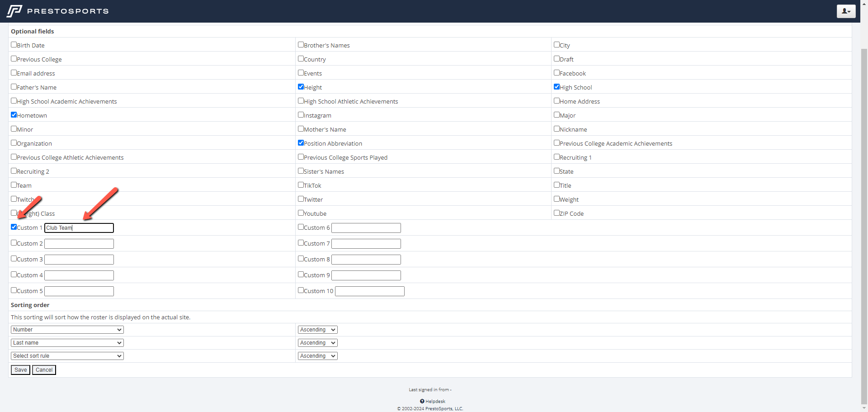
Task: Check the Weight optional field
Action: pos(557,199)
